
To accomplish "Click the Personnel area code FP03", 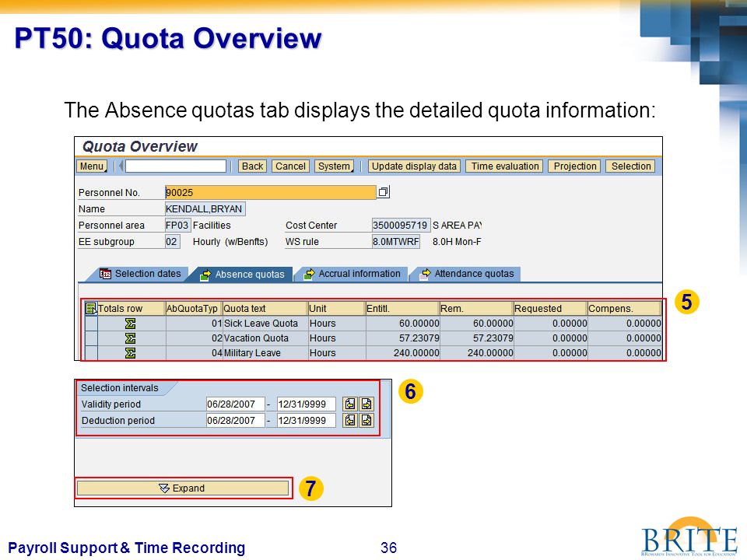I will pos(177,226).
